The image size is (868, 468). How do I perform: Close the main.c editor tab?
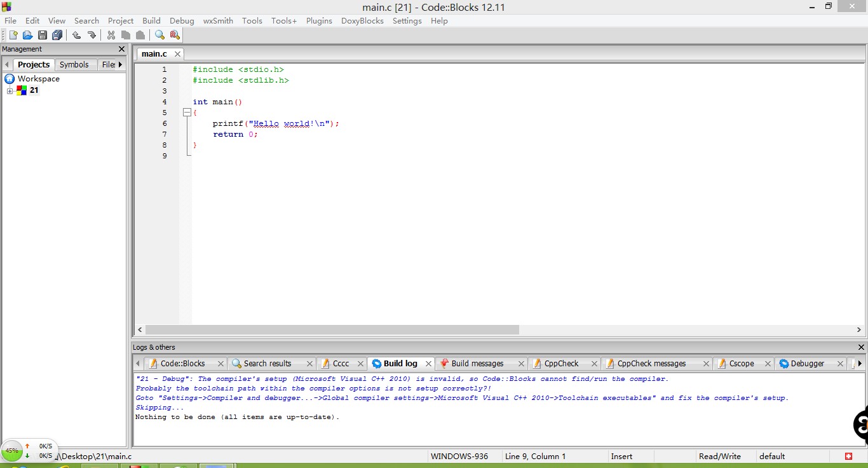177,54
